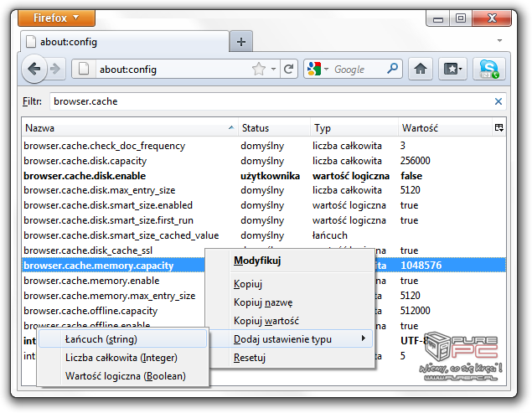The image size is (532, 413).
Task: Click into the 'Filtr' search field
Action: [268, 101]
